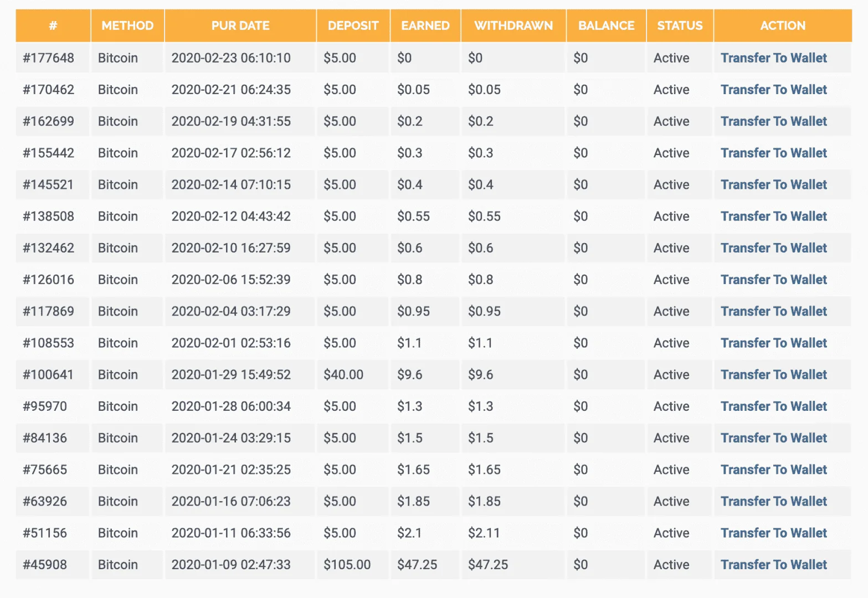Click Transfer To Wallet for deposit #177648
The image size is (868, 598).
(x=773, y=58)
